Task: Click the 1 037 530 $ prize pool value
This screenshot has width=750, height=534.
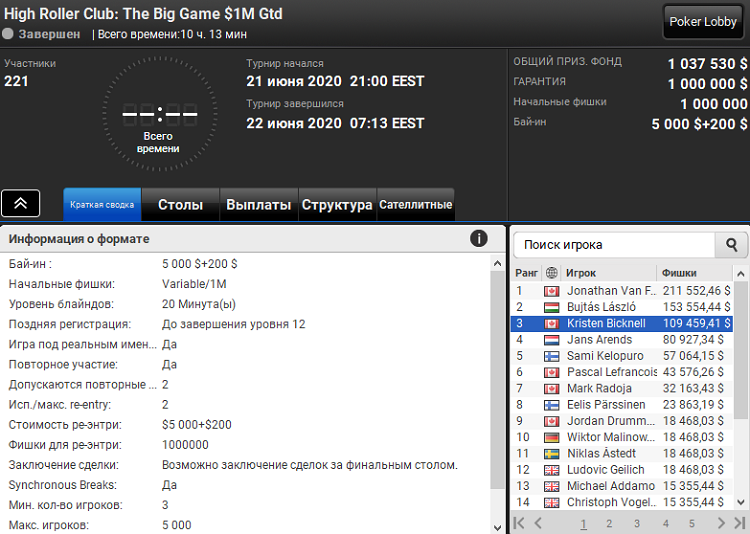Action: click(x=707, y=64)
